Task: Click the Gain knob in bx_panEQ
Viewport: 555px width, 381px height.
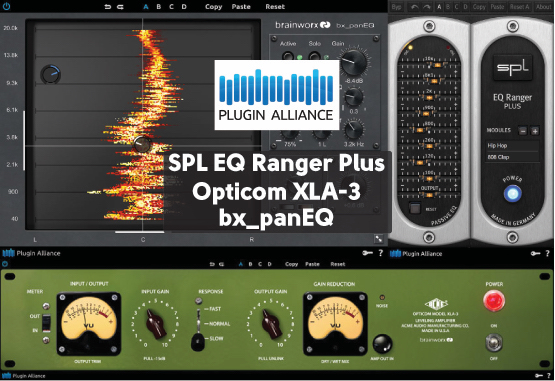Action: point(353,62)
